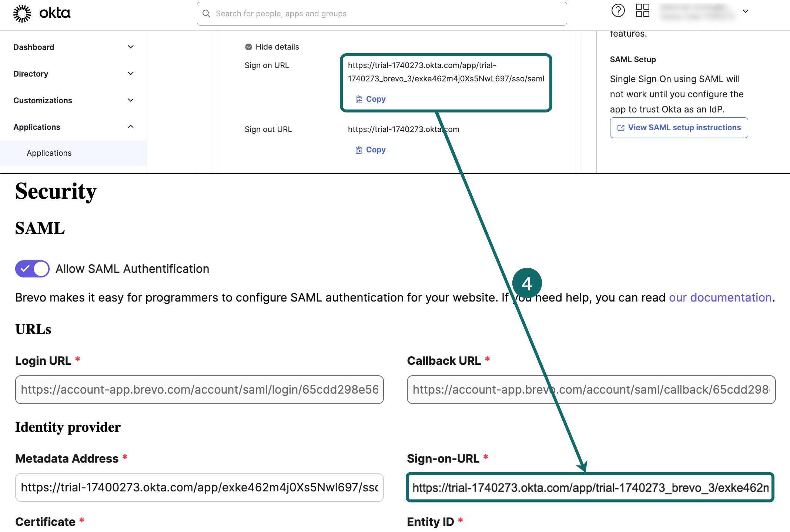Click the Sign-on-URL input field
The width and height of the screenshot is (790, 532).
point(590,488)
